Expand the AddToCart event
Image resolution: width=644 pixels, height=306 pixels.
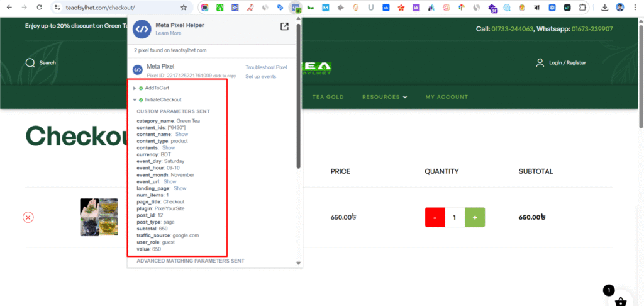(x=135, y=88)
